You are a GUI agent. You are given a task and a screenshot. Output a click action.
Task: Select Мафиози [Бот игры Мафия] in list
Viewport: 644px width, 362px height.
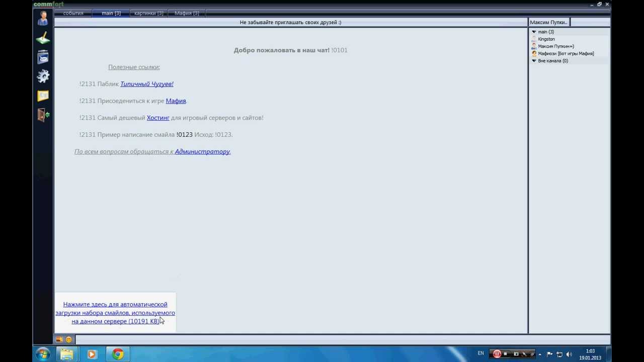click(x=566, y=53)
